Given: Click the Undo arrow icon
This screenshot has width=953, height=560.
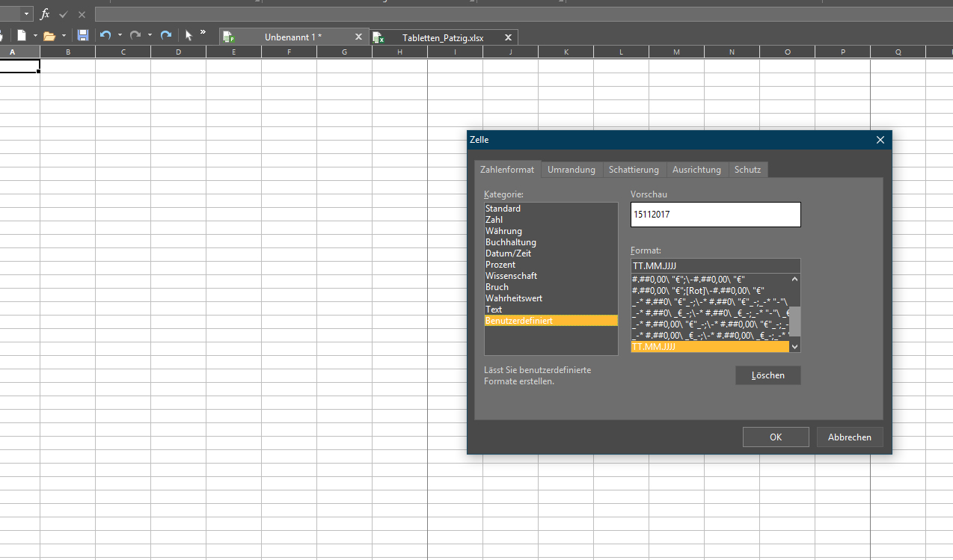Looking at the screenshot, I should click(x=105, y=36).
